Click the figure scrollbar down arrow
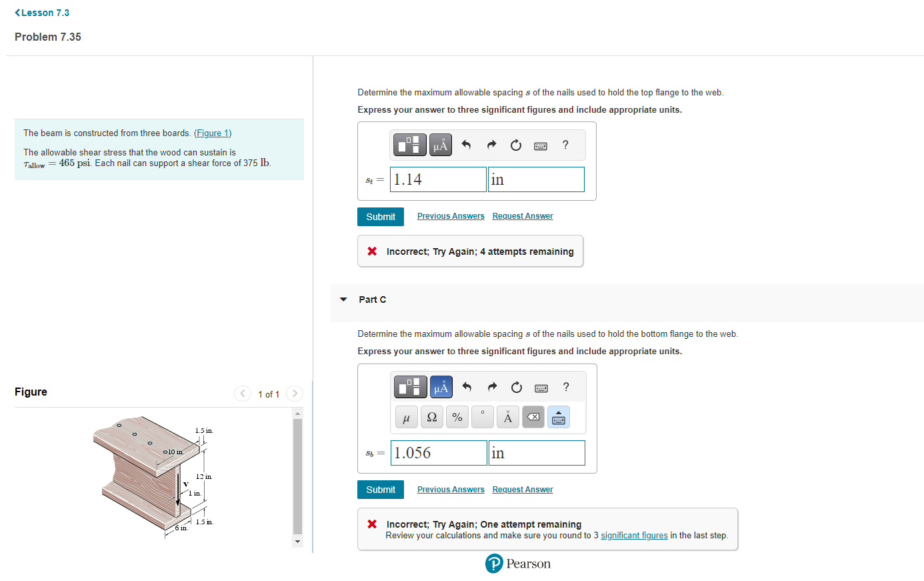Image resolution: width=924 pixels, height=581 pixels. [x=298, y=541]
